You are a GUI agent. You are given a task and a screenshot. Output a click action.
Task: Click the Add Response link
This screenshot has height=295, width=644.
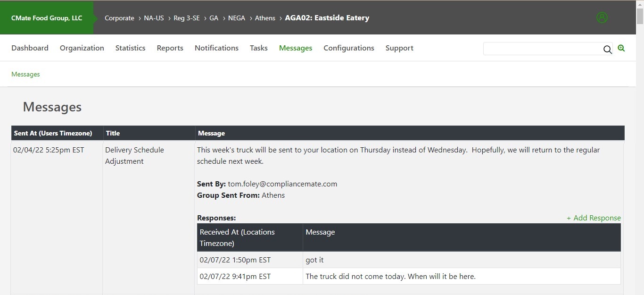(x=594, y=218)
